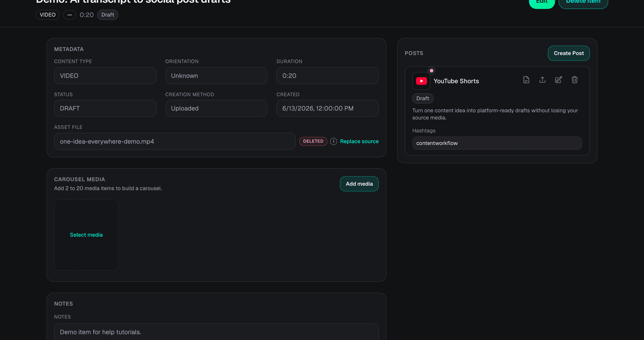Click the Status field showing DRAFT
The height and width of the screenshot is (340, 644).
[x=105, y=108]
